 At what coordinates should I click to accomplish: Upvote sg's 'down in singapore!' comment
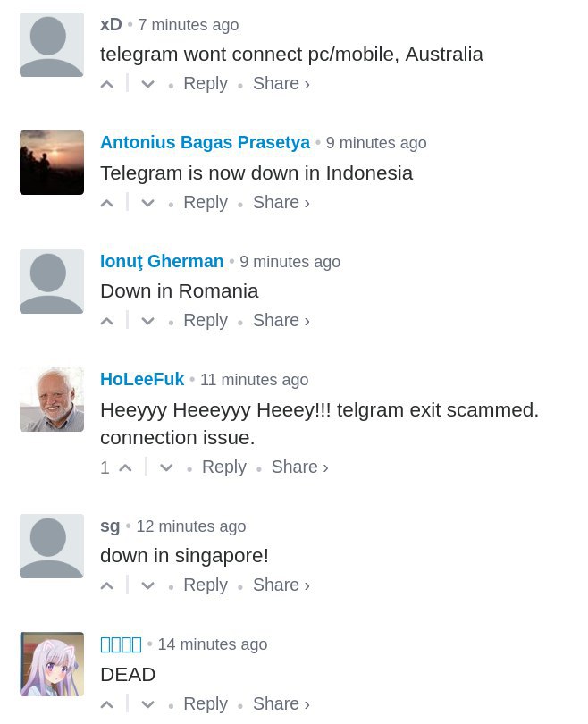coord(106,586)
